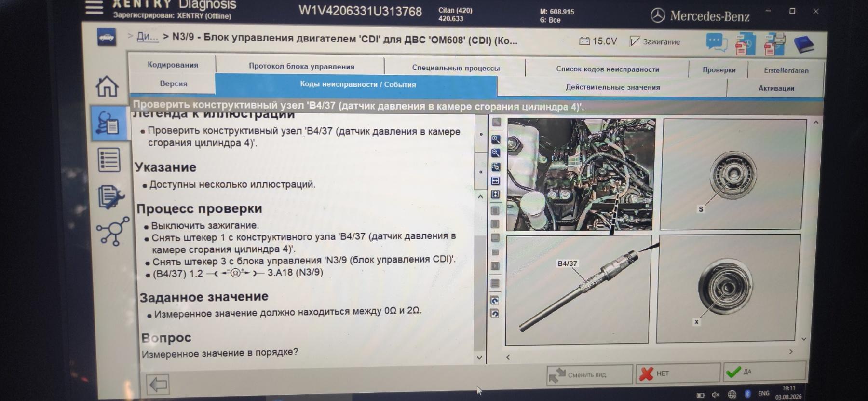Screen dimensions: 868x401
Task: Switch to the Активации tab
Action: 776,88
